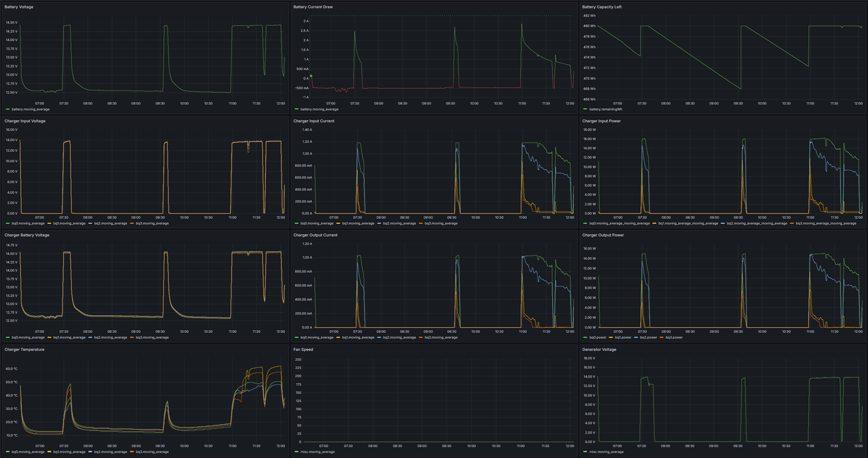Toggle bq2.moving_average in Charger Temperature legend
The image size is (868, 458).
(x=111, y=452)
